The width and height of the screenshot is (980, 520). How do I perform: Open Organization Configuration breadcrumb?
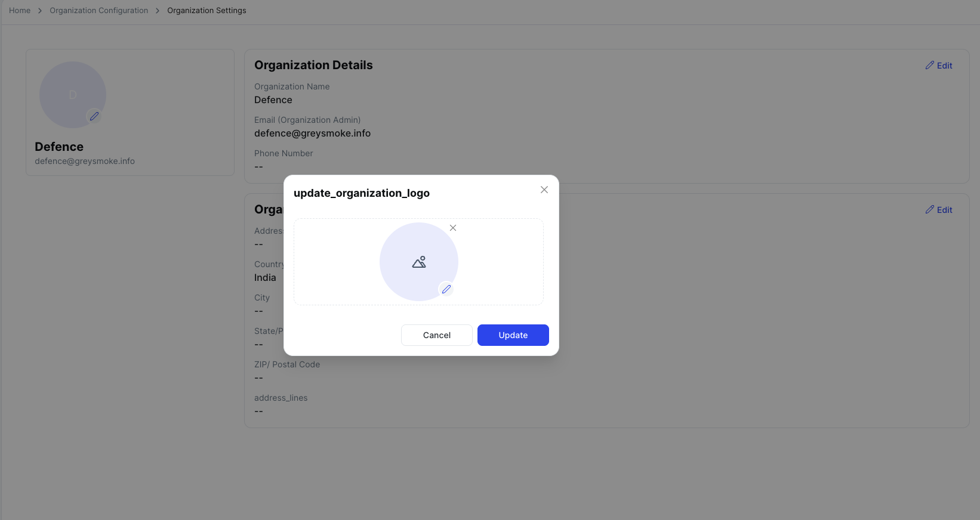[99, 11]
